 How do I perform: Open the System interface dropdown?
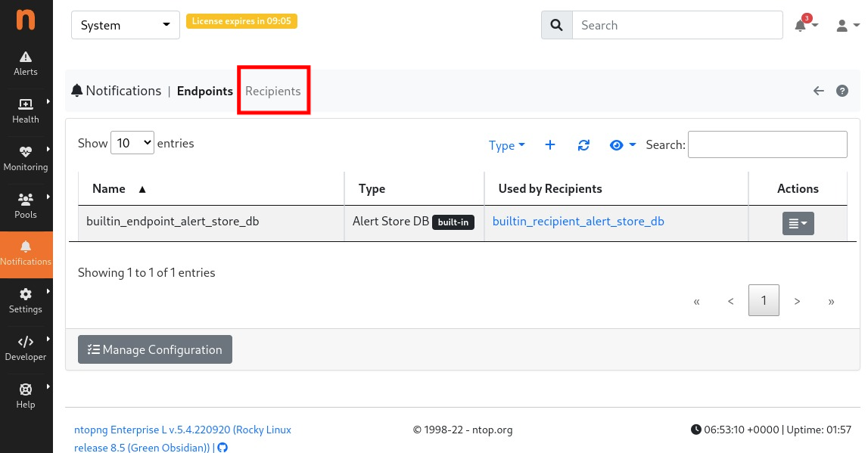(125, 25)
